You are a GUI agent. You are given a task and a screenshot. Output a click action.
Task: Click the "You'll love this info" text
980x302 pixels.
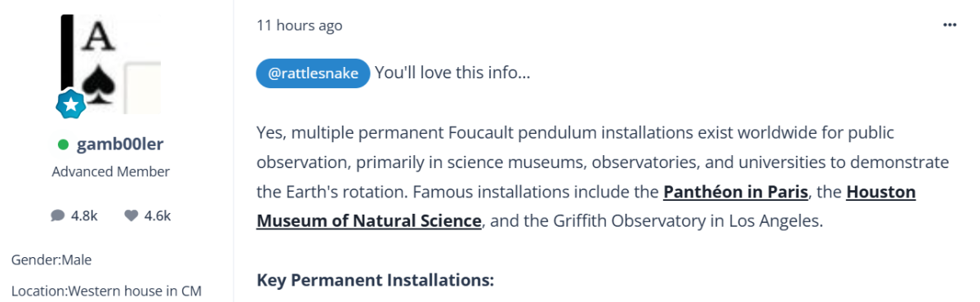(453, 73)
